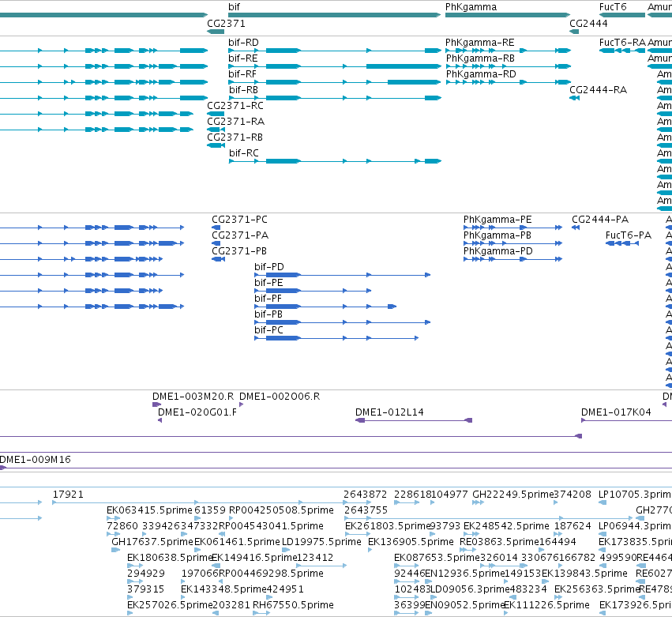Click EST RE03863.5prime
This screenshot has height=617, width=672.
pos(468,550)
